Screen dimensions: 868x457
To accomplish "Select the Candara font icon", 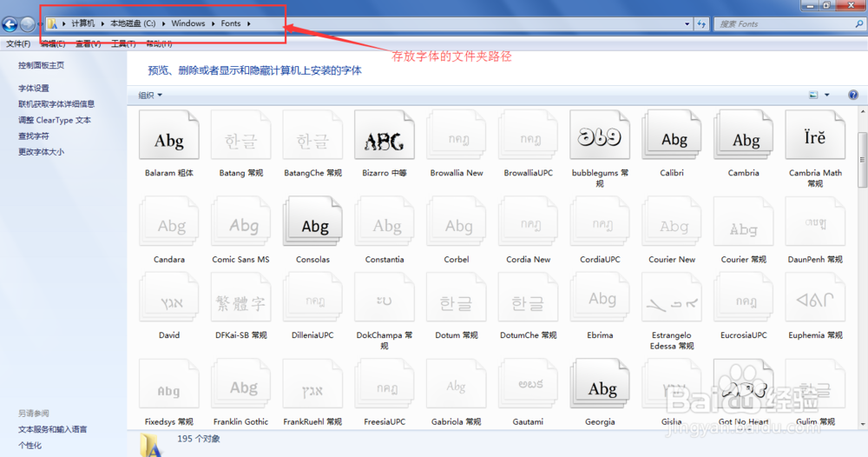I will pyautogui.click(x=169, y=222).
